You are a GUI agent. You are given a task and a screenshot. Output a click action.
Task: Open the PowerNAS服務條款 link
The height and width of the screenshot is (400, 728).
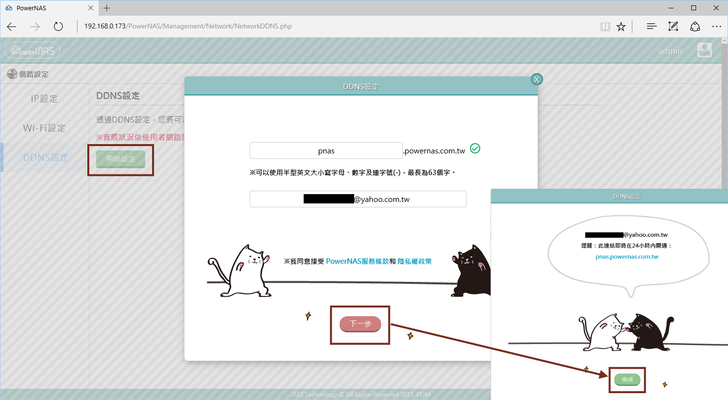click(x=358, y=261)
